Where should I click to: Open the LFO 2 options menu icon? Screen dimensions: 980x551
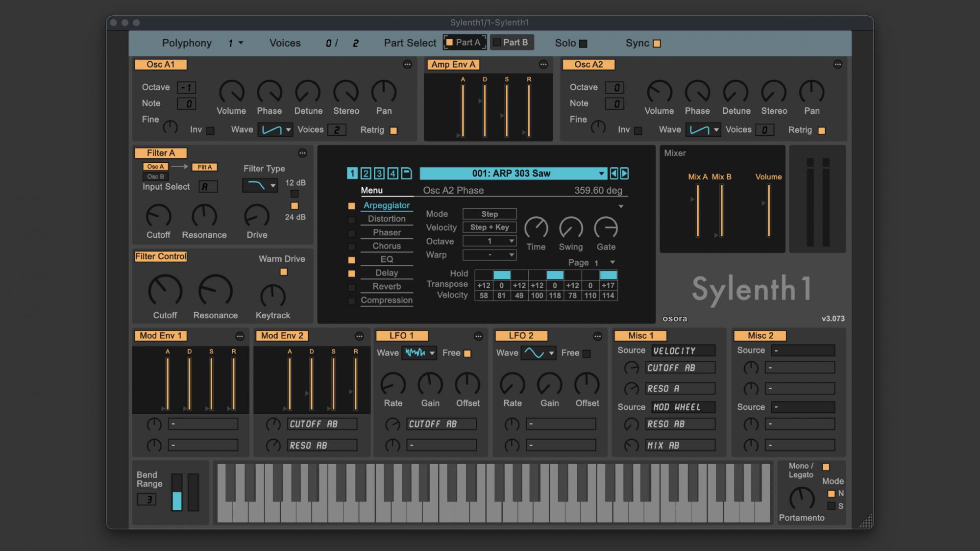pyautogui.click(x=597, y=336)
